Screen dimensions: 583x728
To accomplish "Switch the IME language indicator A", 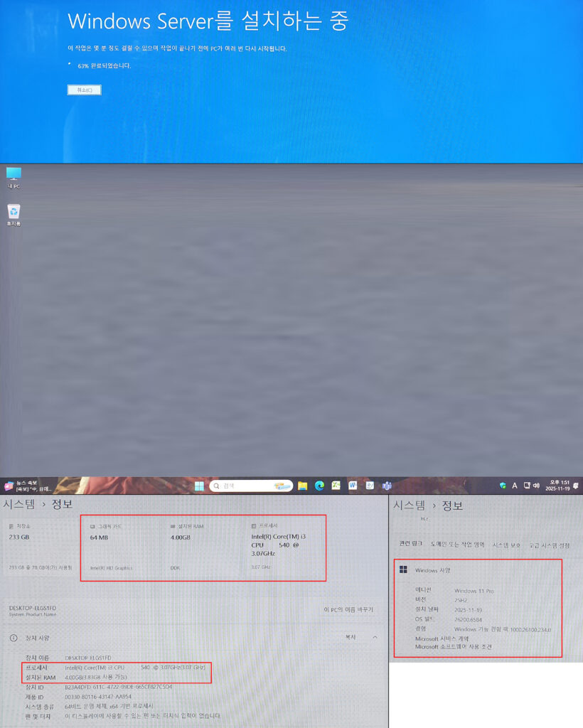I will click(x=514, y=486).
